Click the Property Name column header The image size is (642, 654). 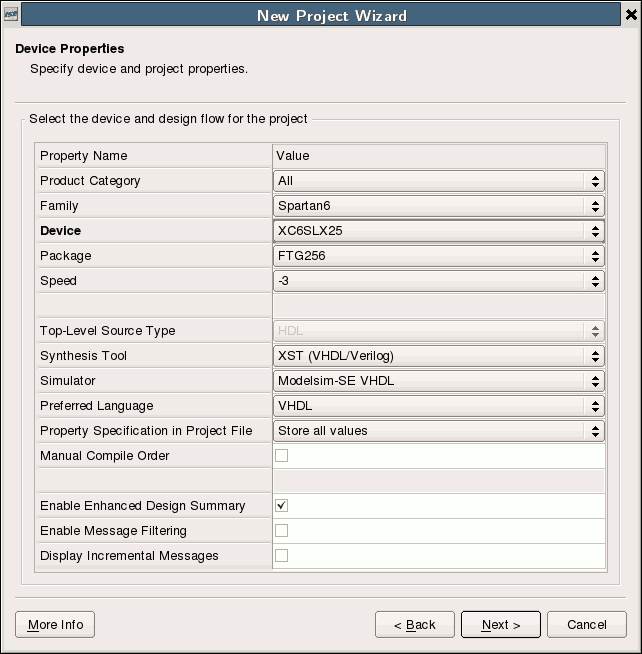pyautogui.click(x=153, y=156)
